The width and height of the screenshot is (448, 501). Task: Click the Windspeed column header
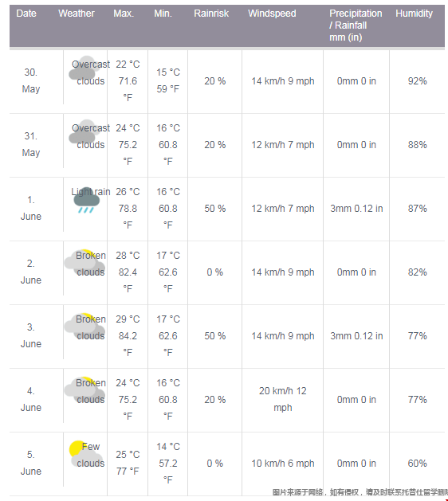272,14
